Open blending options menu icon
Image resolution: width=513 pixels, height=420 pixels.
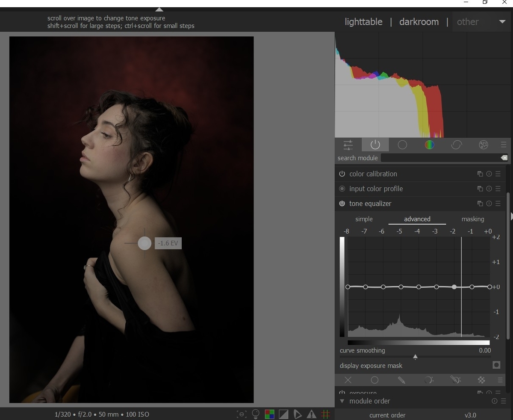[500, 380]
